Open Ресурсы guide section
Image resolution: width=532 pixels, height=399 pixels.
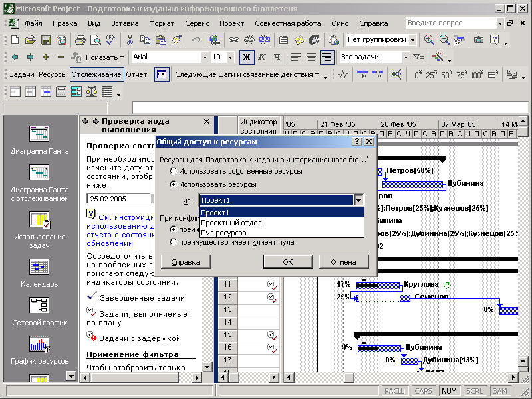coord(53,74)
